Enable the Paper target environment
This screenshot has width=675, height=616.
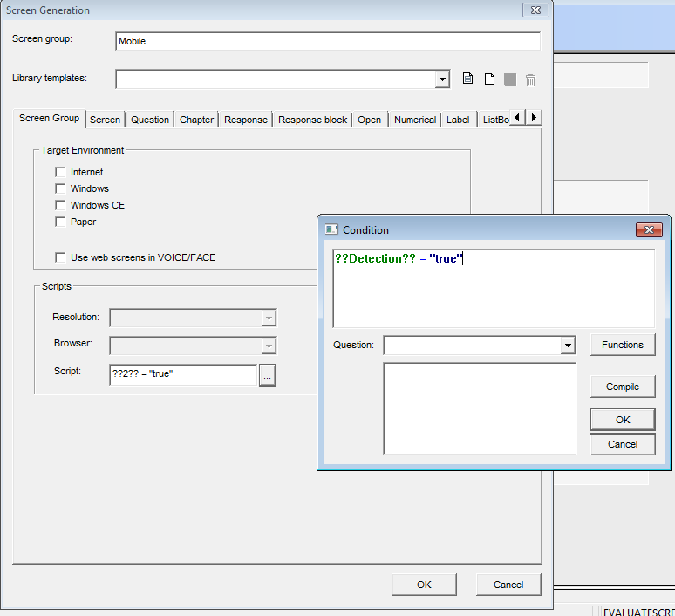click(60, 222)
